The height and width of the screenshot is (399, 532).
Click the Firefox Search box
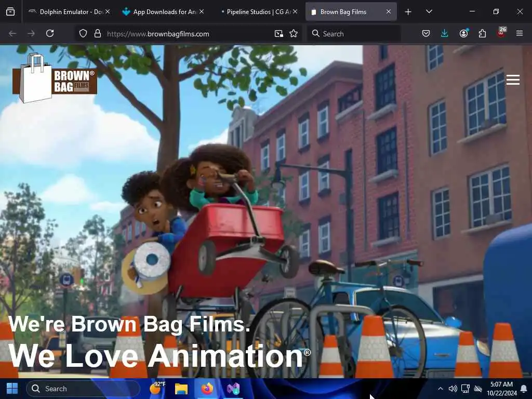pos(353,34)
